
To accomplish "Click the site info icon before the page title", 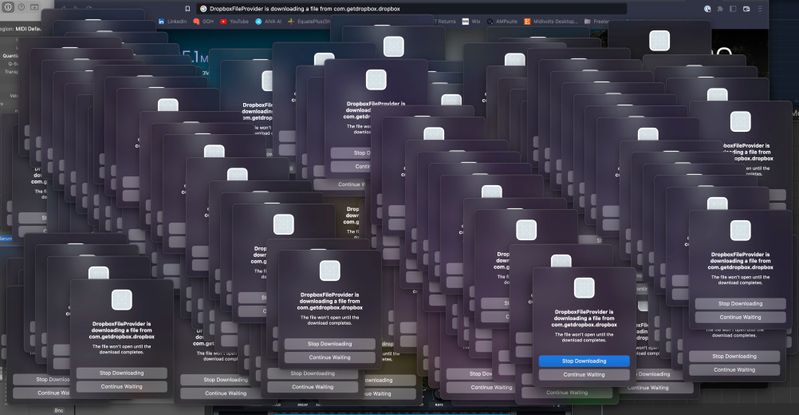I will point(203,9).
